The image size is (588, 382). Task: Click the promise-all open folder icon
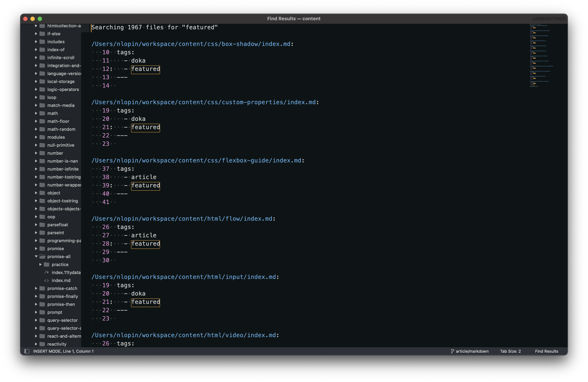(43, 256)
